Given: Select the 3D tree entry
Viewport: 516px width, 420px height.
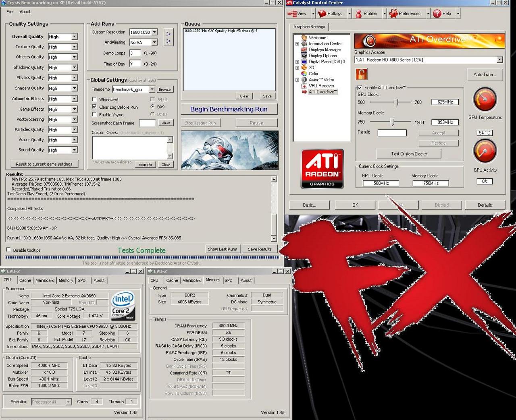Looking at the screenshot, I should (312, 68).
